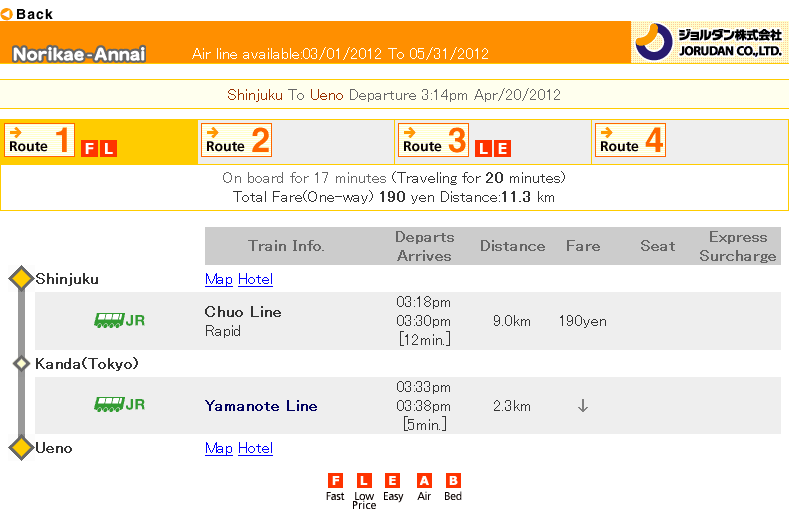Image resolution: width=790 pixels, height=519 pixels.
Task: Click the Air legend icon A
Action: point(424,481)
